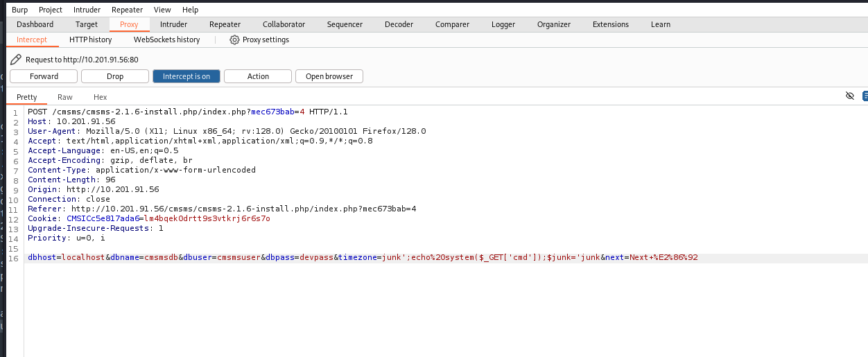
Task: Open Proxy settings link
Action: tap(266, 40)
